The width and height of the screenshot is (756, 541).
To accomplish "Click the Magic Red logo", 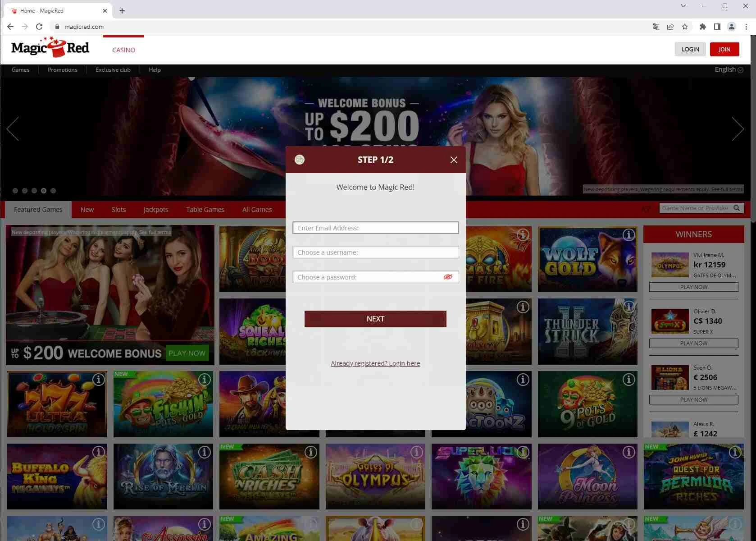I will (x=50, y=47).
